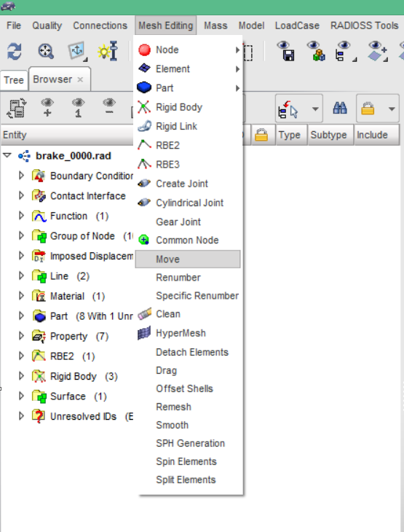The image size is (404, 532).
Task: Click the refresh arrows toolbar icon
Action: [x=15, y=52]
